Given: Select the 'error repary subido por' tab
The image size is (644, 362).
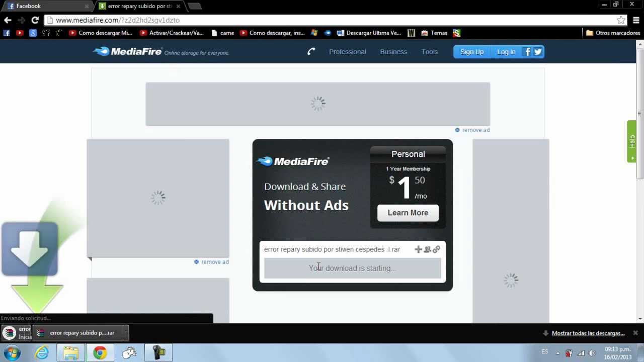Looking at the screenshot, I should [140, 6].
